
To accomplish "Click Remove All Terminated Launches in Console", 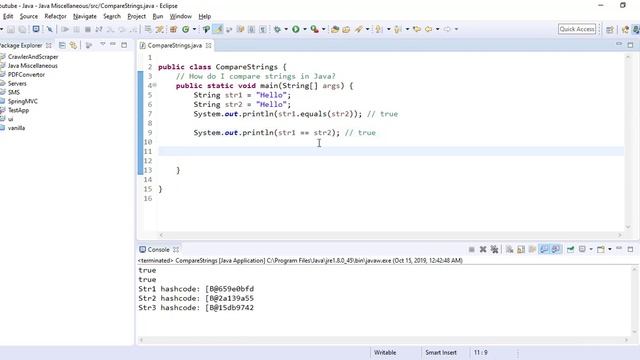I will coord(494,249).
